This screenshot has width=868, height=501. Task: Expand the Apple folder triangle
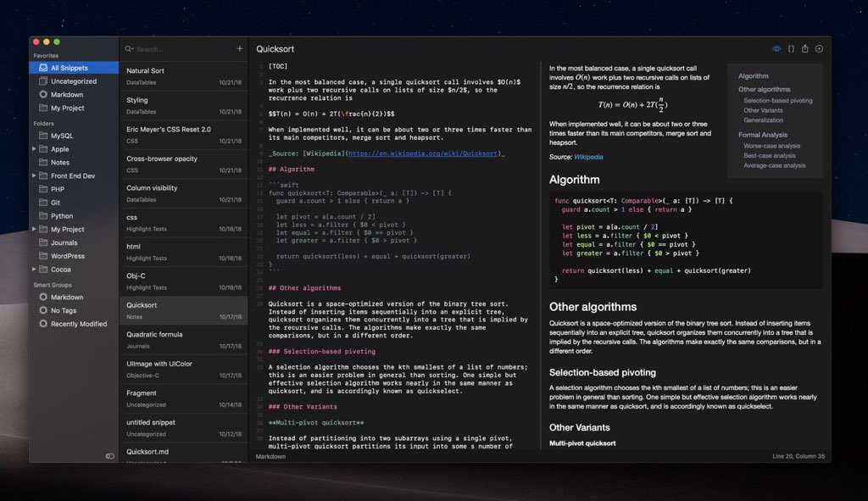pos(34,149)
